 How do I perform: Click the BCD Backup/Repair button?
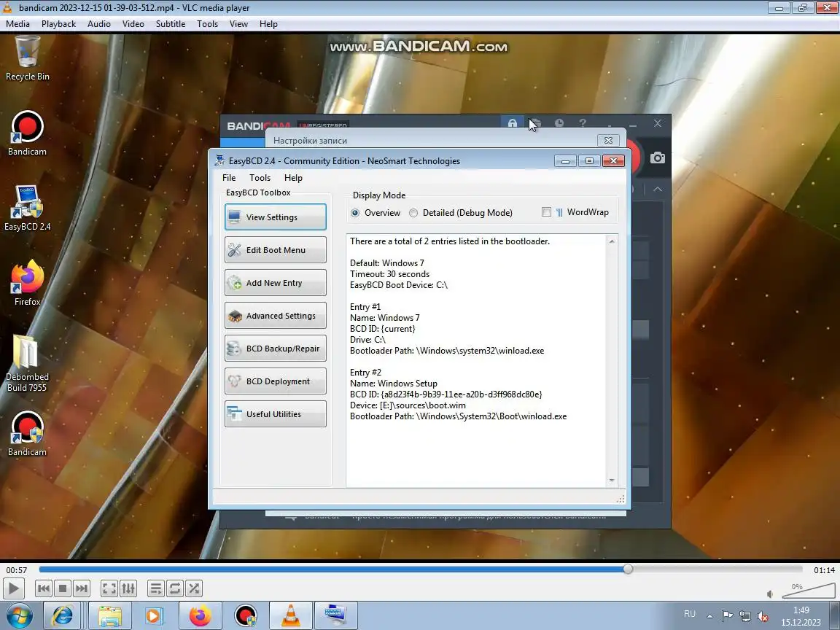tap(276, 349)
